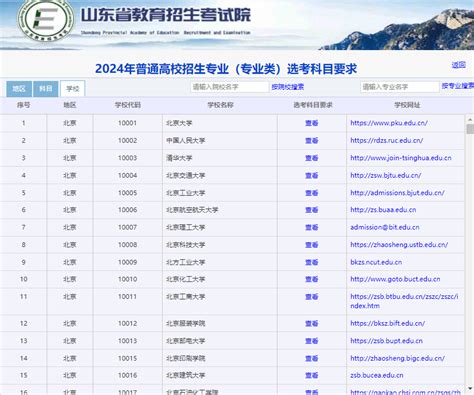The image size is (474, 395).
Task: Select school code cell 10008
Action: pyautogui.click(x=127, y=245)
